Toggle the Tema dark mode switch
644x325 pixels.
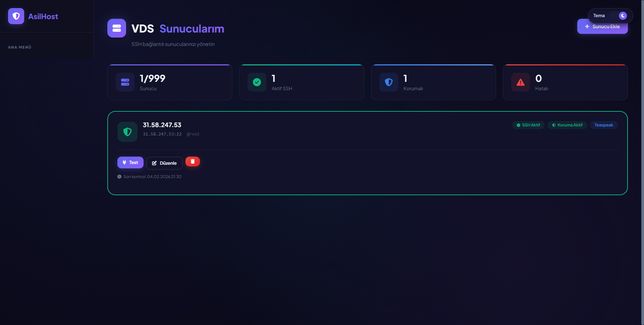point(619,16)
